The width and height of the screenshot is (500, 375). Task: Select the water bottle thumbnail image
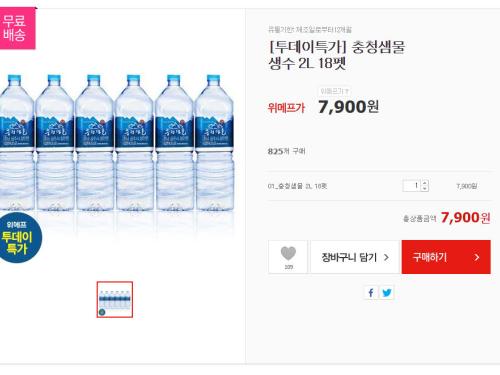tap(115, 299)
